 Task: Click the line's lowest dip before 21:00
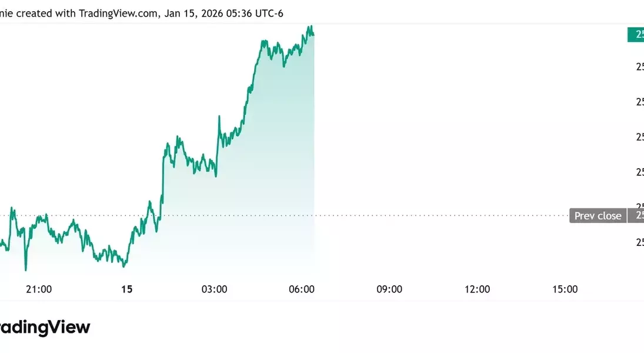point(25,270)
